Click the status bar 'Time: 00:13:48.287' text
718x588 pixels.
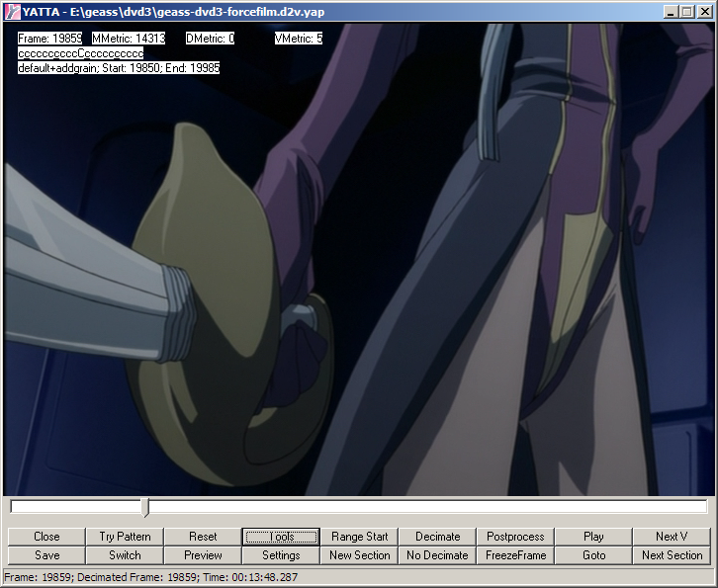250,577
